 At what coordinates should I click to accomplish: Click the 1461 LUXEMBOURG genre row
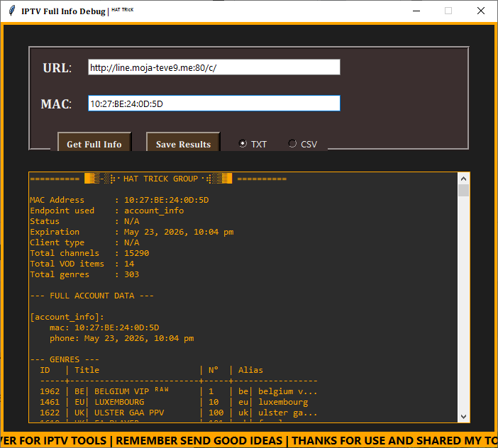[174, 403]
